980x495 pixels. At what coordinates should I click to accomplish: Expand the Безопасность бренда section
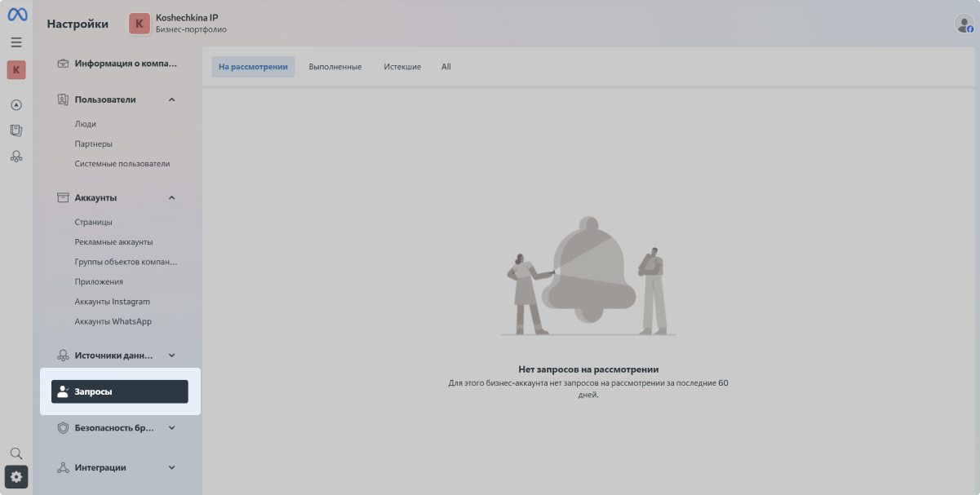click(x=171, y=427)
